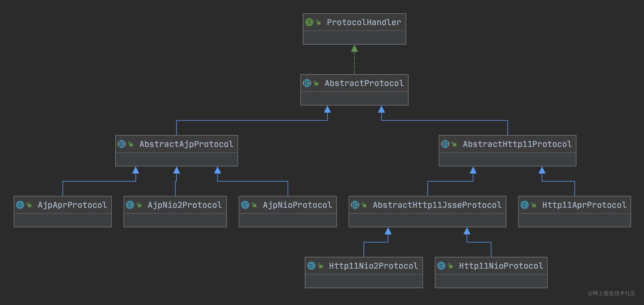
Task: Click the abstract class icon on AbstractHttp11Protocol
Action: pyautogui.click(x=444, y=144)
